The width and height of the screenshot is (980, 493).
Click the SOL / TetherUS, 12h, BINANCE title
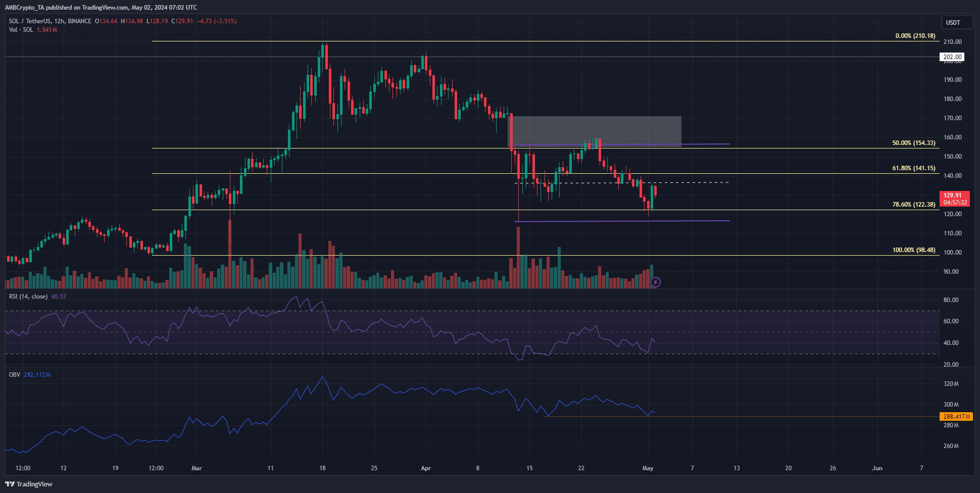click(50, 21)
